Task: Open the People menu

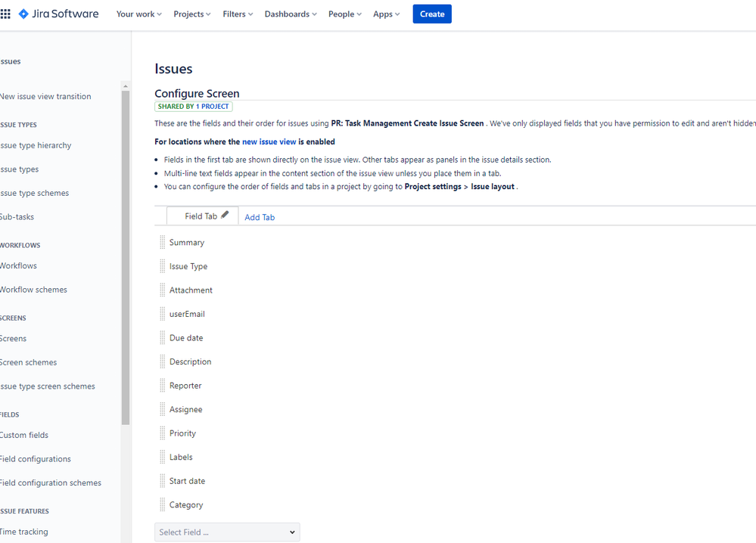Action: pos(344,14)
